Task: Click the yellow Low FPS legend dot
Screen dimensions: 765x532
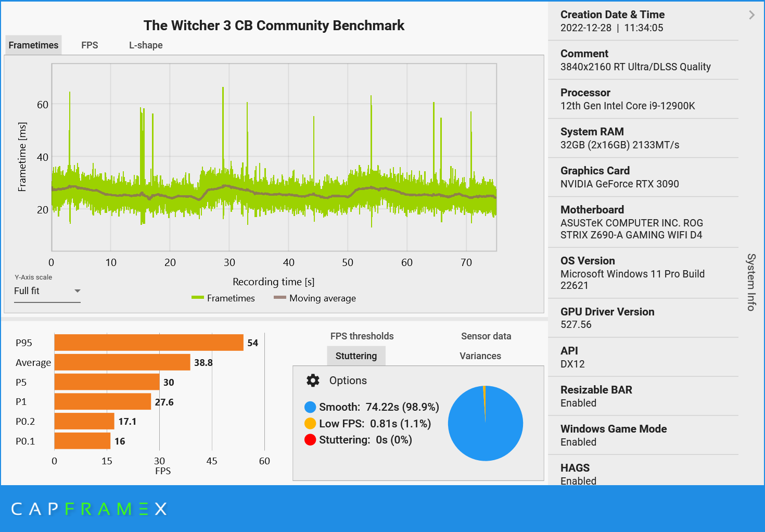Action: click(311, 423)
